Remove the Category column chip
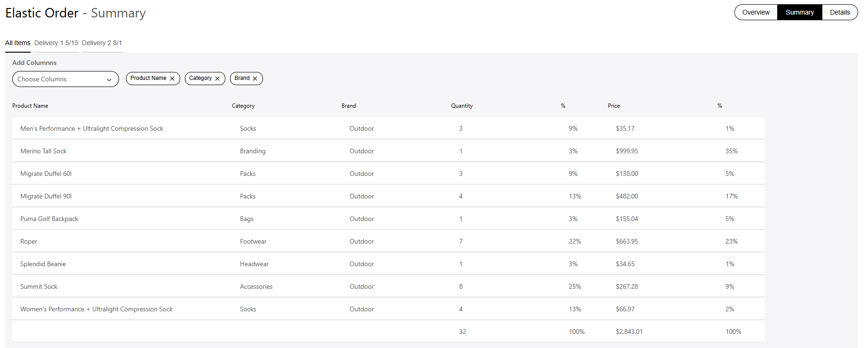 (217, 79)
